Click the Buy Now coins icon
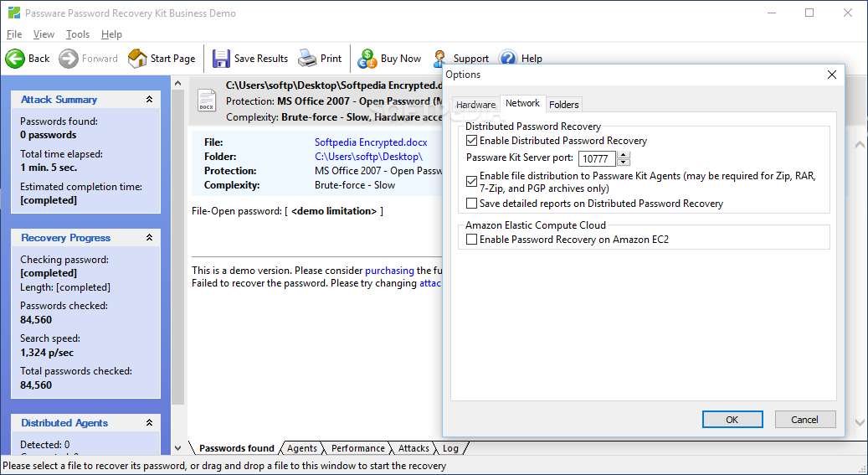This screenshot has height=475, width=868. (367, 58)
